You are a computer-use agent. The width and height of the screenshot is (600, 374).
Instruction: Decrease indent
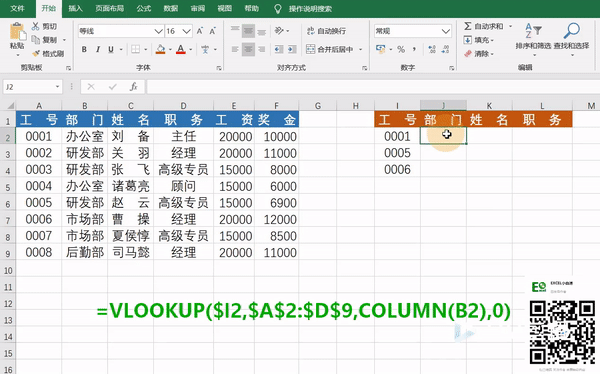coord(279,49)
